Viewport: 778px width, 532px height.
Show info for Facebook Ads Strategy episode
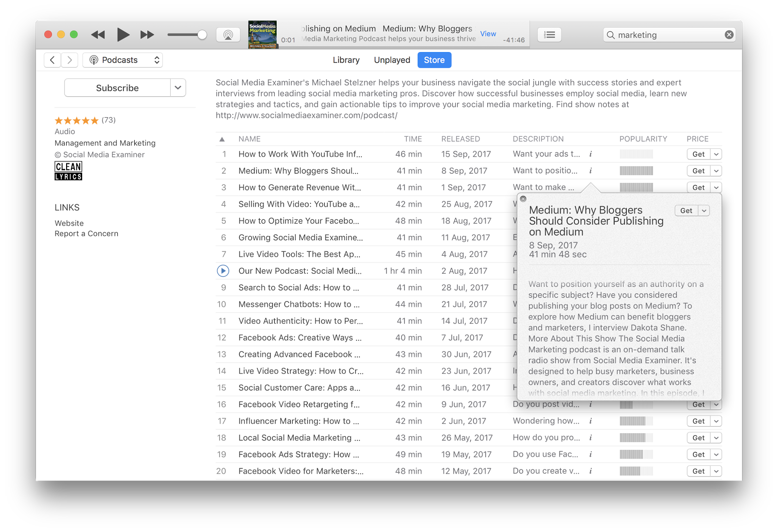pos(591,454)
